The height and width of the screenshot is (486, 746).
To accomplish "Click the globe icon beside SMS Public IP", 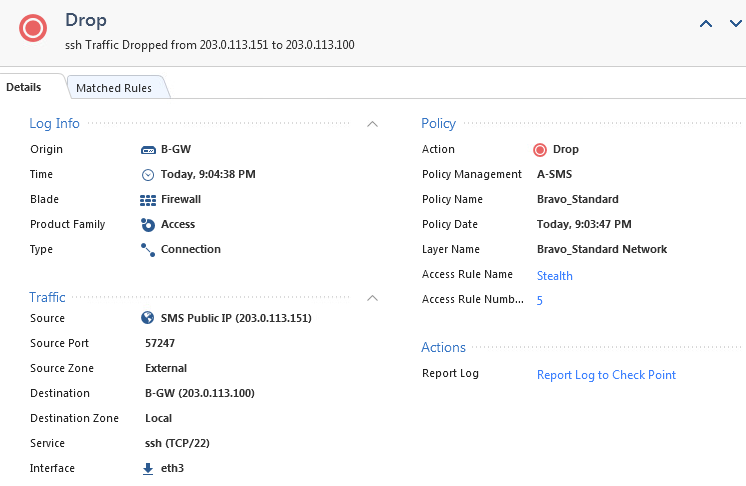I will (x=148, y=318).
